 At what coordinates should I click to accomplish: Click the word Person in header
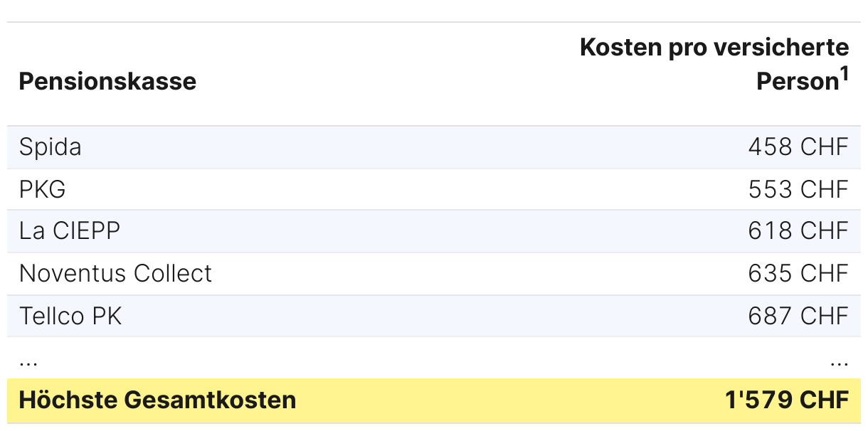click(798, 82)
